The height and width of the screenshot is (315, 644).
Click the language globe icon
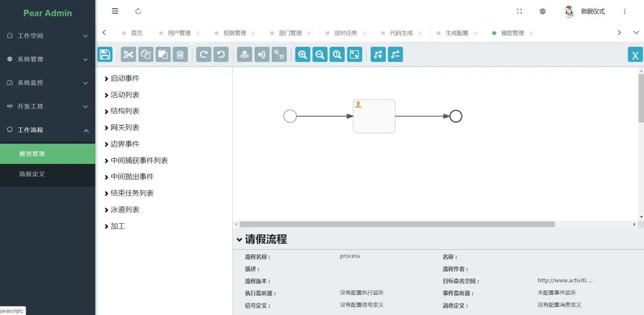click(x=542, y=12)
